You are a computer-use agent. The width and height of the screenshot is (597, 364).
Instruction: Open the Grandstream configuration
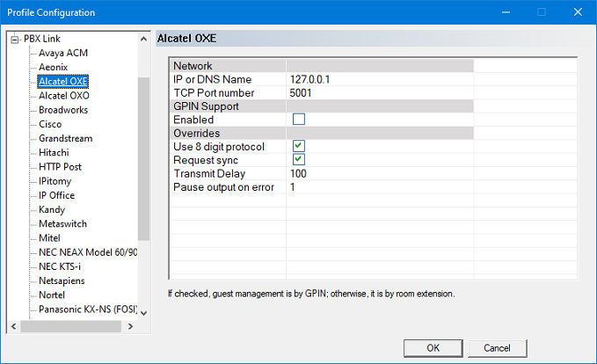click(x=65, y=138)
